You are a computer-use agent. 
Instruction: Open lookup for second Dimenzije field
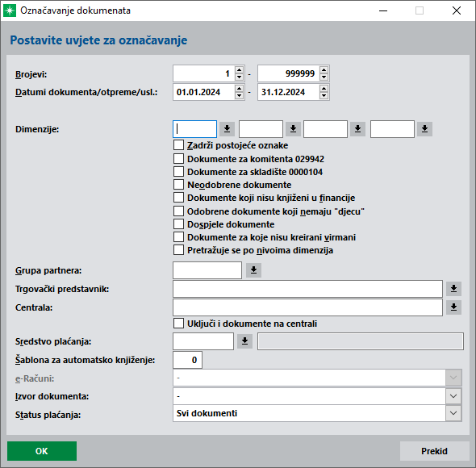[293, 129]
